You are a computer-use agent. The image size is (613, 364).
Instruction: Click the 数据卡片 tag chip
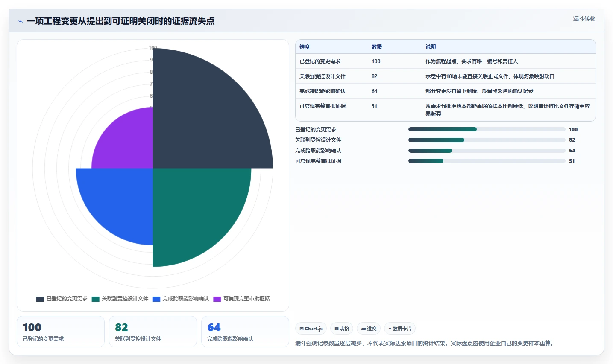[x=400, y=329]
